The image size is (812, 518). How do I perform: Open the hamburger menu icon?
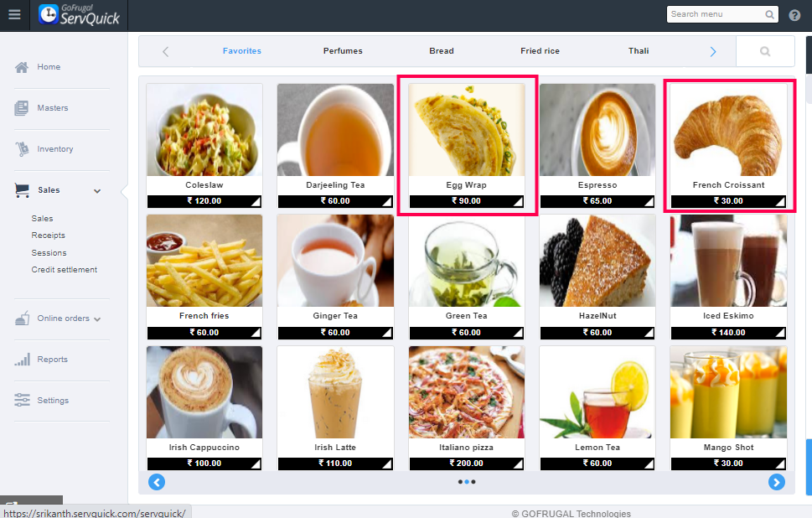tap(14, 14)
